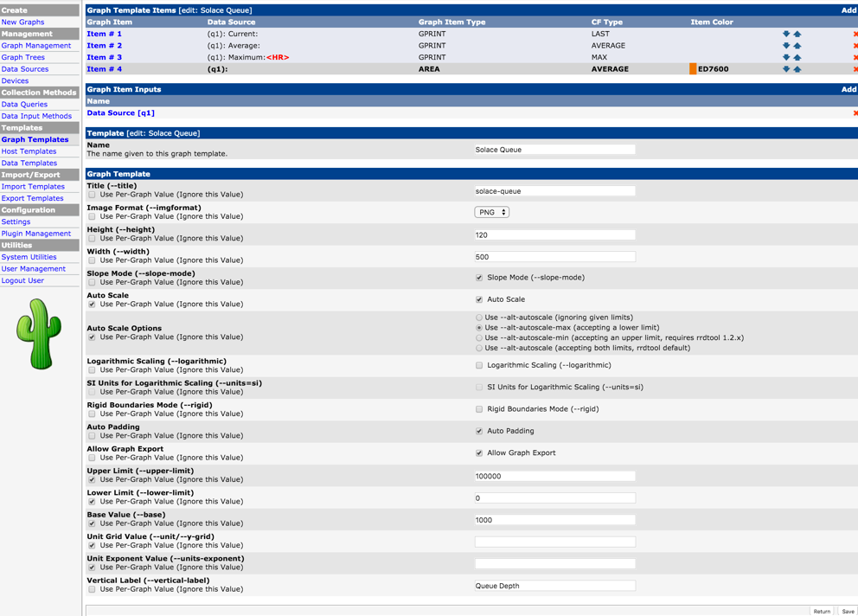Toggle the Slope Mode checkbox
Viewport: 858px width, 616px height.
(479, 278)
